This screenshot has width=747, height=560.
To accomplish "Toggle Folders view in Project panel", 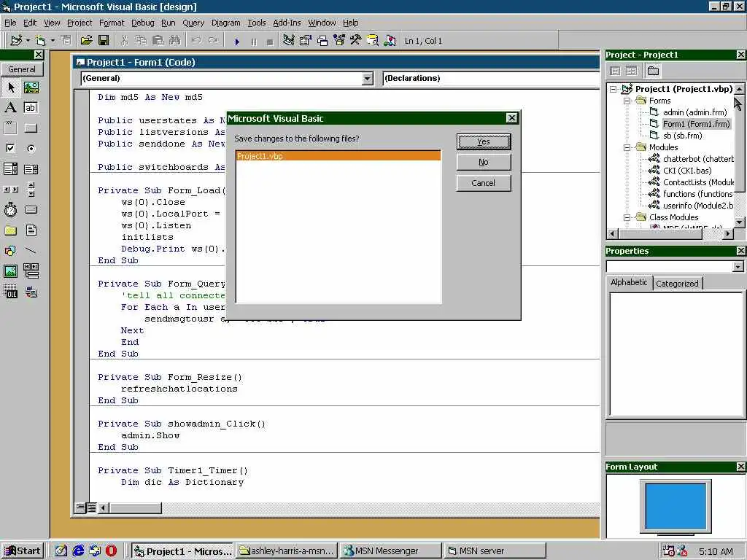I will point(653,71).
